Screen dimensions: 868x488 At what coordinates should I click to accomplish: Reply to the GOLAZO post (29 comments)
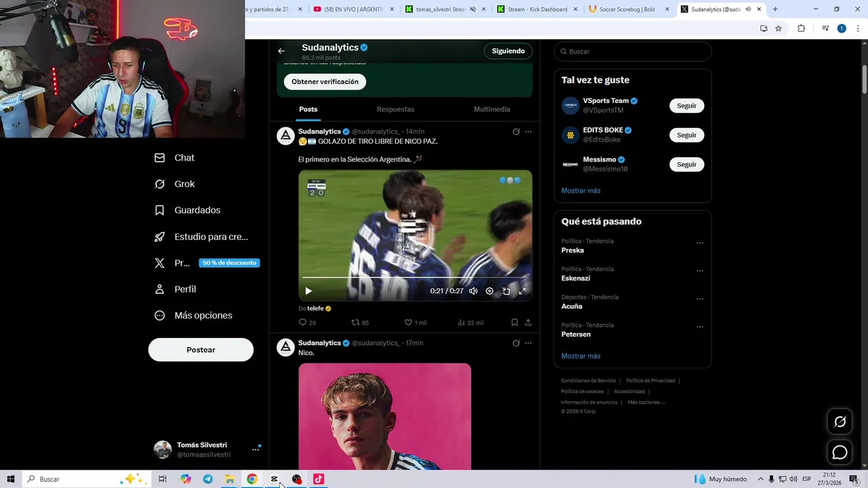307,323
